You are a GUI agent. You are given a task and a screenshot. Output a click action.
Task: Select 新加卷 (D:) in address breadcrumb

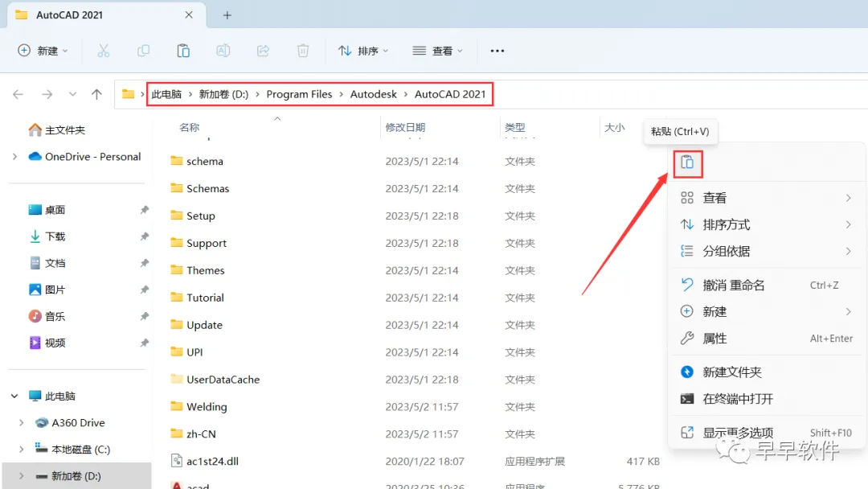click(223, 94)
